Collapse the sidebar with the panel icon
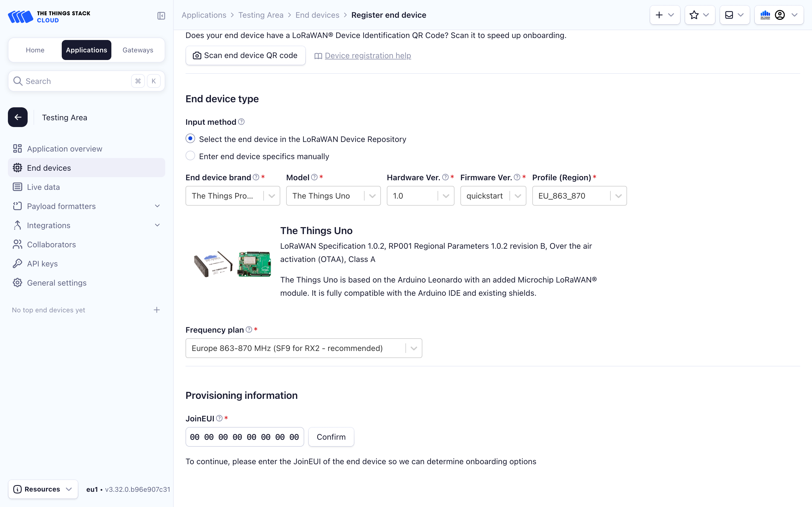812x507 pixels. [x=161, y=16]
